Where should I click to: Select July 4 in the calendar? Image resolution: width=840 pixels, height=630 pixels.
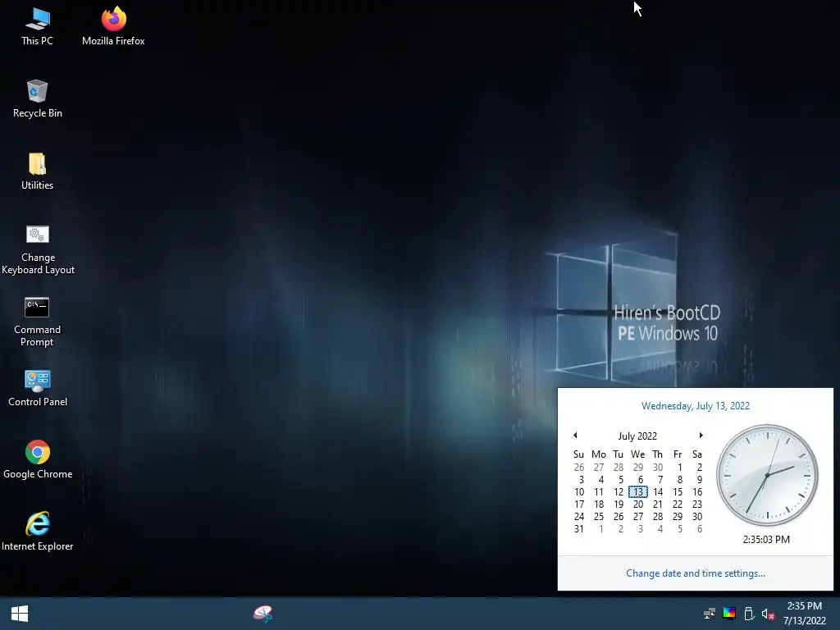coord(600,479)
